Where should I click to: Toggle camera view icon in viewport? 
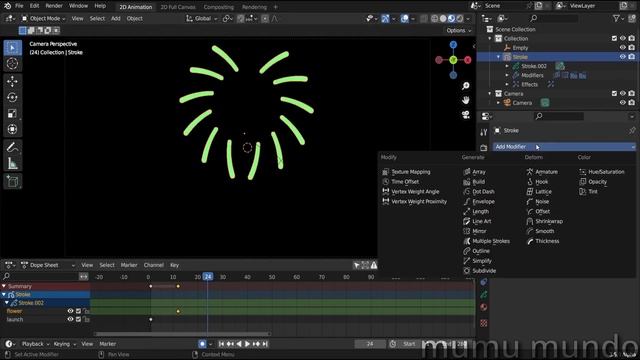point(465,115)
